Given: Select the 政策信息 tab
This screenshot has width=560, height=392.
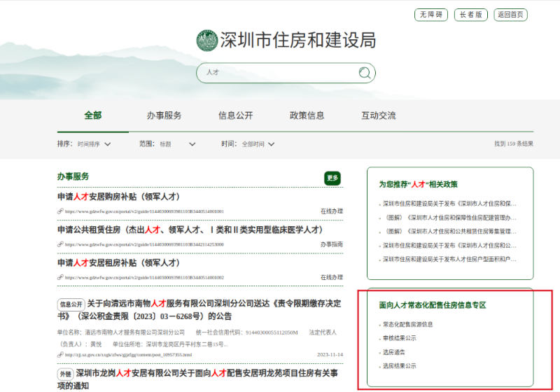Looking at the screenshot, I should (x=307, y=115).
